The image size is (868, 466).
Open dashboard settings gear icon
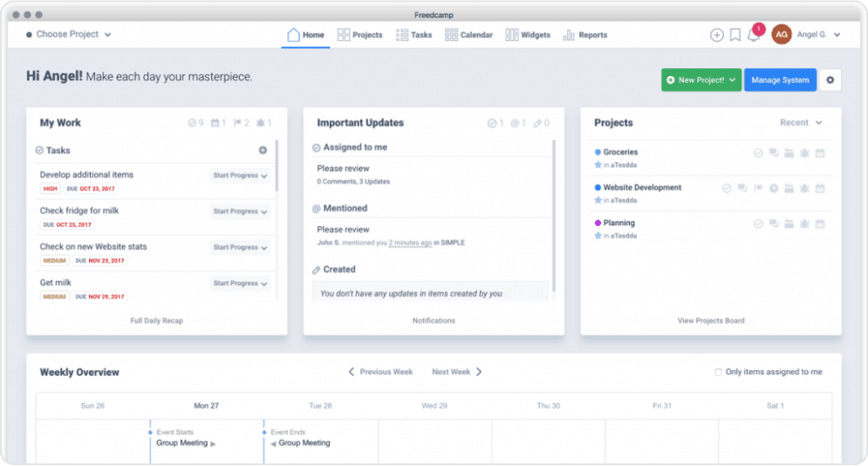[830, 80]
